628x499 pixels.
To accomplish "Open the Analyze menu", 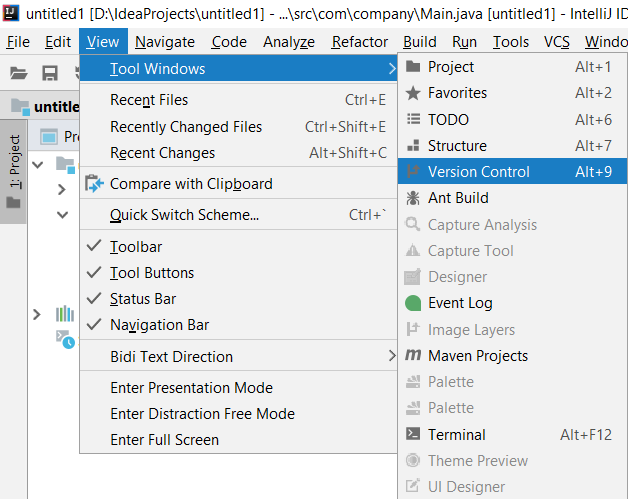I will [289, 42].
